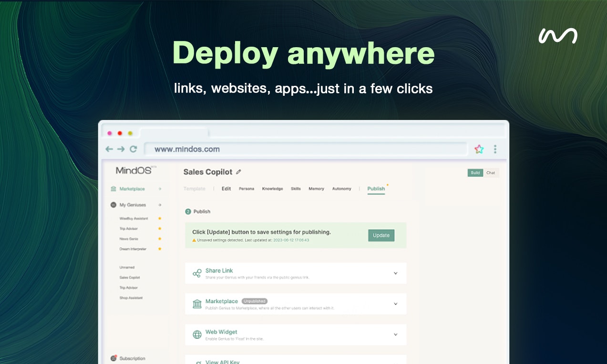Click the pencil icon beside Sales Copilot title

pyautogui.click(x=238, y=172)
